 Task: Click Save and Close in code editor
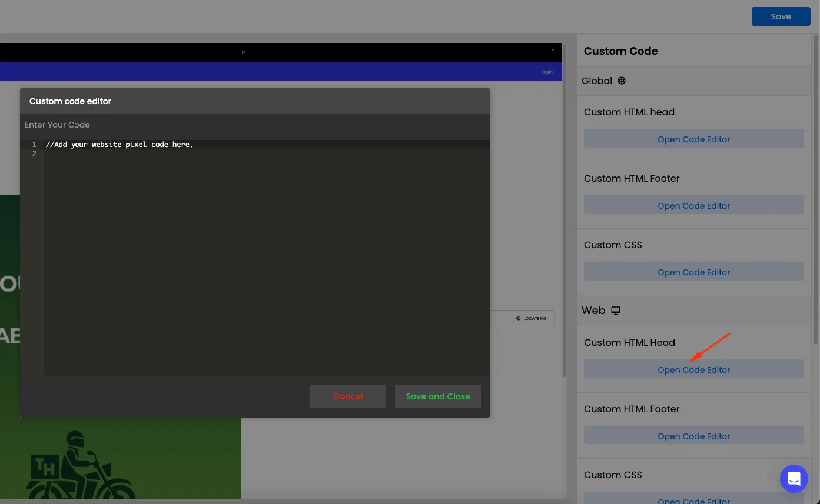coord(438,396)
